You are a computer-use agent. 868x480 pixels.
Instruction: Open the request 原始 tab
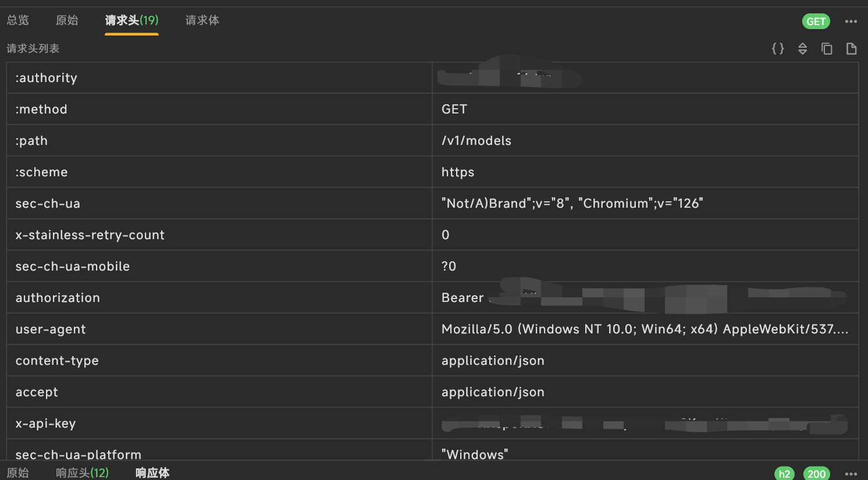[x=67, y=20]
